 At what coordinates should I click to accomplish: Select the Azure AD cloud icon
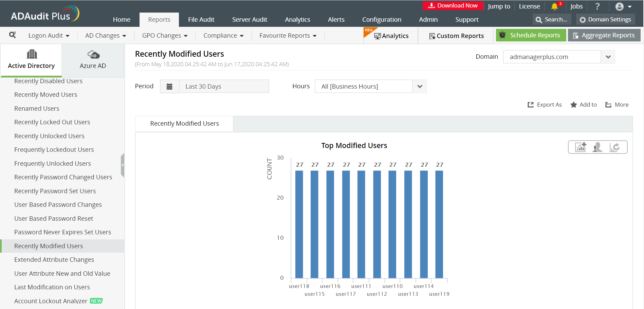(x=93, y=54)
